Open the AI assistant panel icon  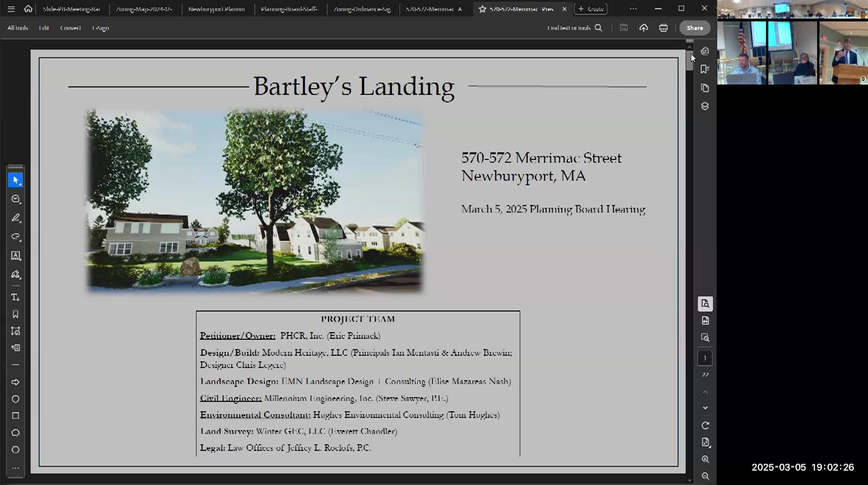pos(705,51)
